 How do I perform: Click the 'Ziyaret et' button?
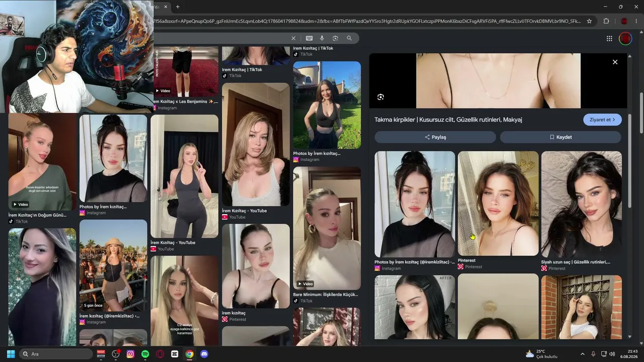[x=602, y=120]
